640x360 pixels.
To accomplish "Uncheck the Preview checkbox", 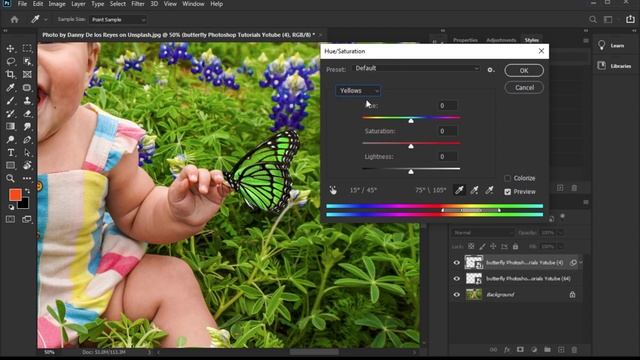I will click(507, 192).
